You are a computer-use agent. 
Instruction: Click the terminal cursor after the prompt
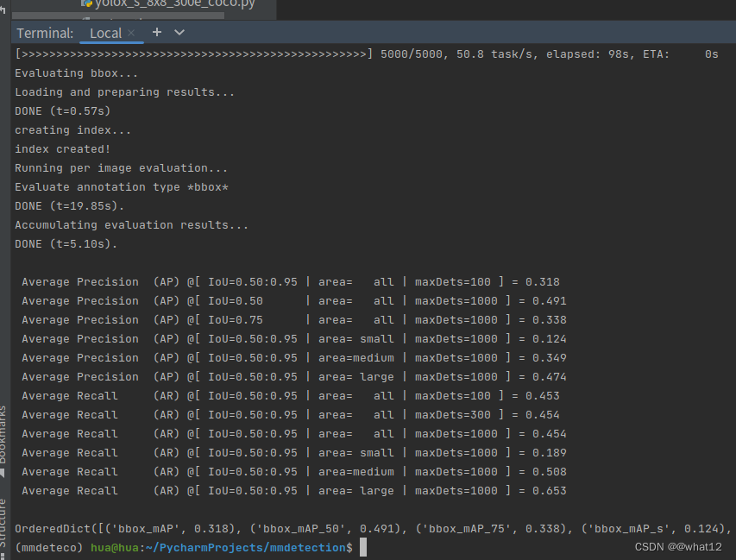click(x=363, y=548)
